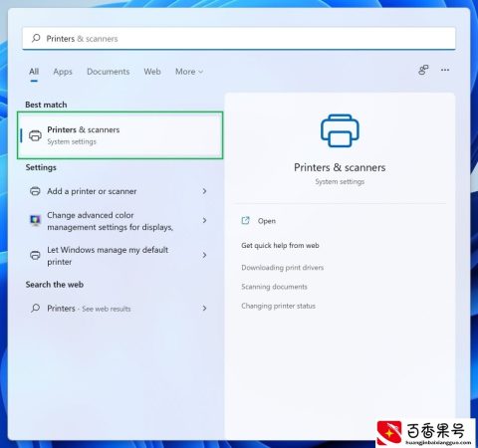The image size is (478, 448).
Task: Open the three-dot options menu
Action: [x=445, y=70]
